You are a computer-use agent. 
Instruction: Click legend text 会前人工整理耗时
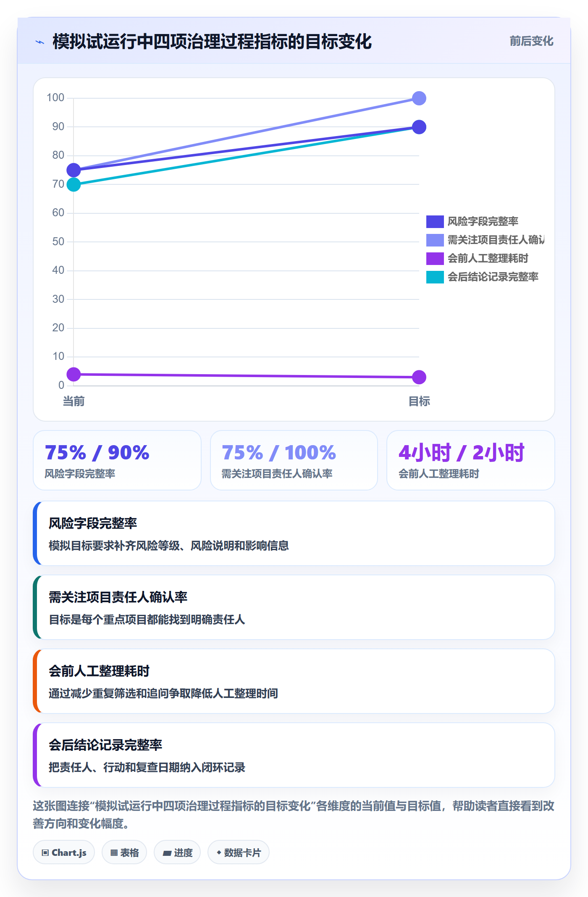pos(488,258)
